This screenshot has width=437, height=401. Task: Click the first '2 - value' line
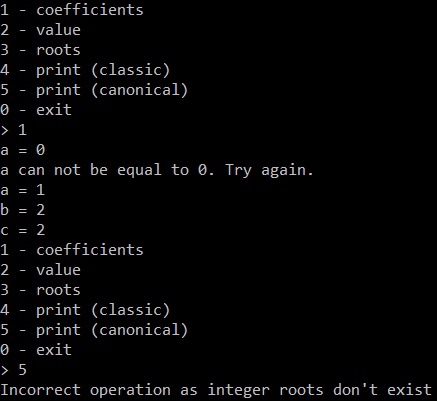point(40,30)
